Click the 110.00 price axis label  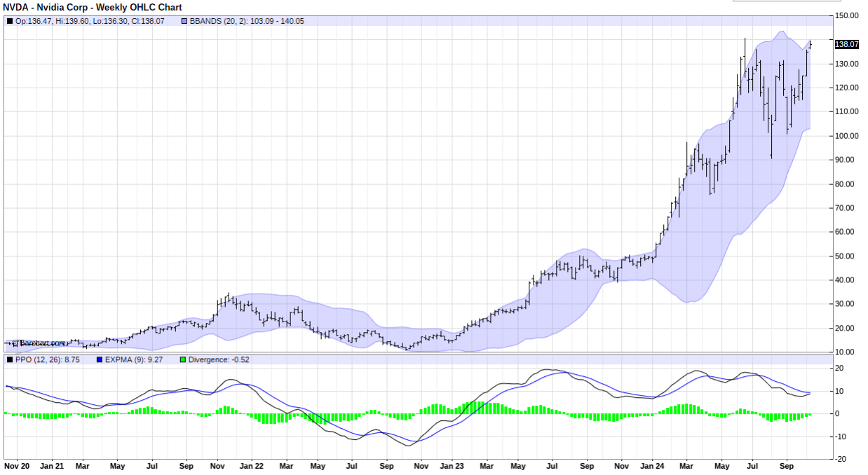coord(847,111)
